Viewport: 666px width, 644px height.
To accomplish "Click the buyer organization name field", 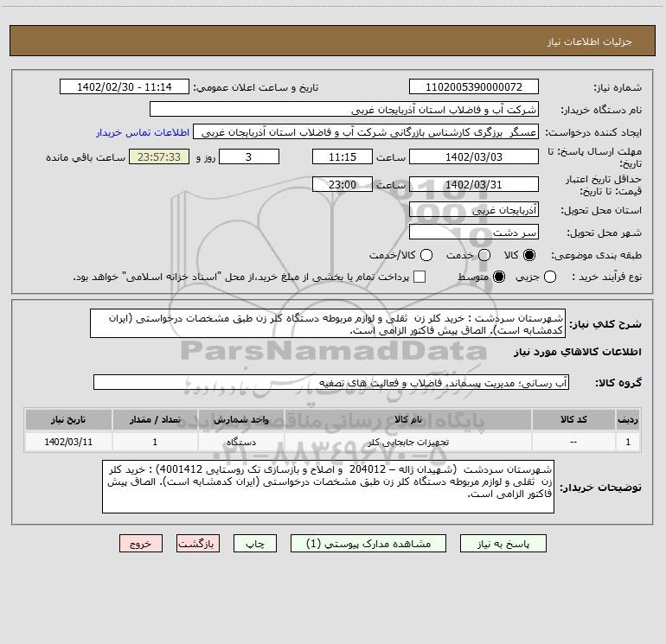I will tap(344, 110).
